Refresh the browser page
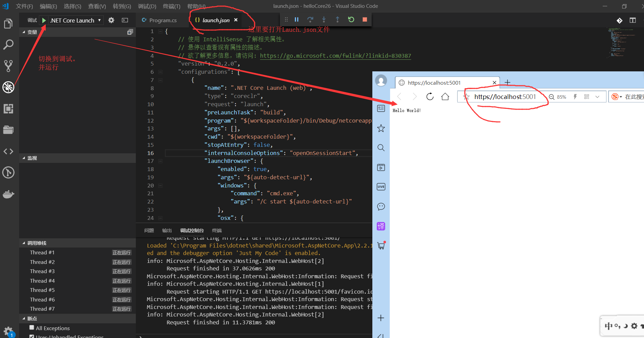 point(430,97)
